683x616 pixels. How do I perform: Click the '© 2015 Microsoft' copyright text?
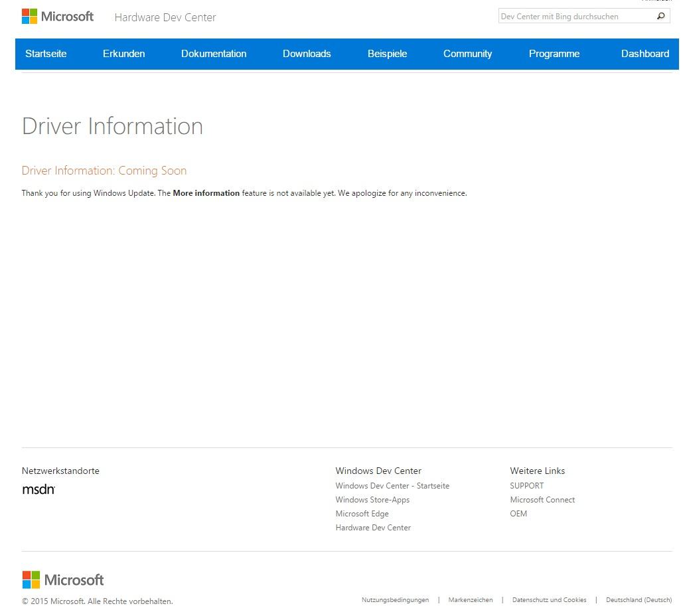tap(97, 601)
